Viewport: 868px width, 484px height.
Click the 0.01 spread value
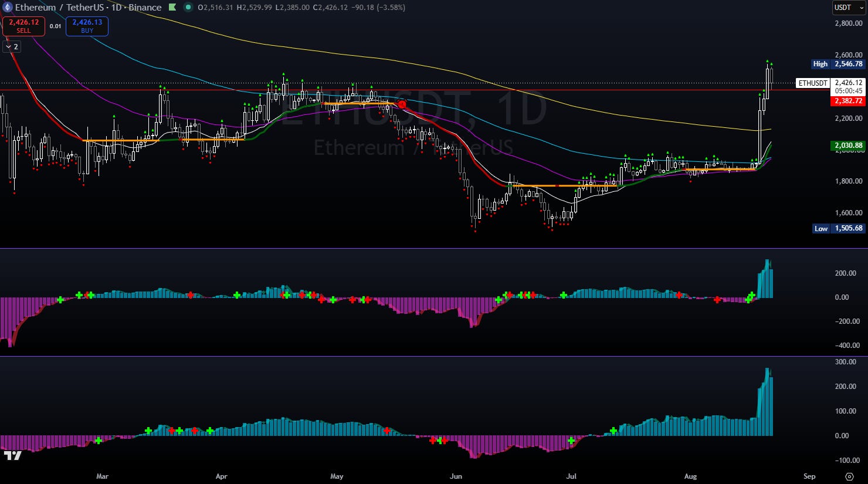click(x=55, y=26)
